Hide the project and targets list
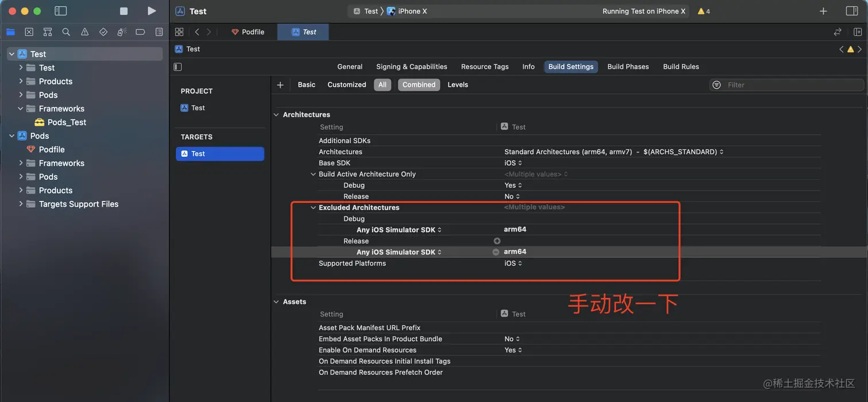 click(178, 67)
